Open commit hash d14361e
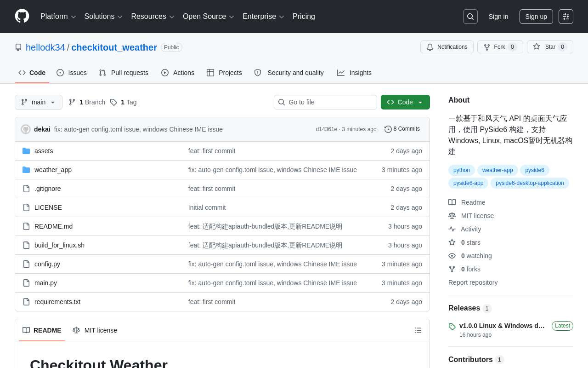This screenshot has width=588, height=368. (x=326, y=129)
